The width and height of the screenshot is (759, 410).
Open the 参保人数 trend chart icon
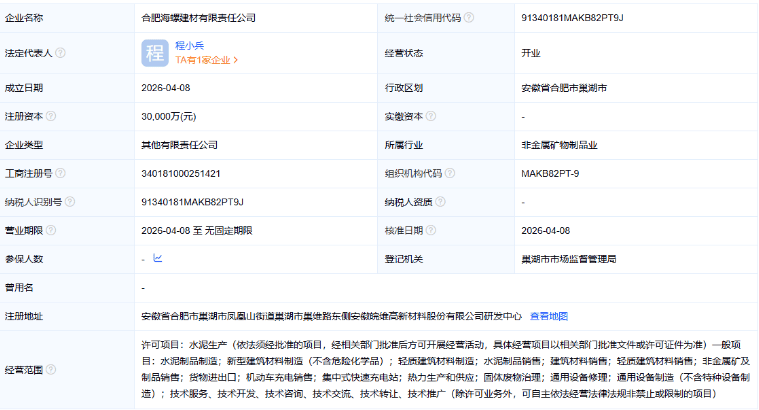coord(157,259)
